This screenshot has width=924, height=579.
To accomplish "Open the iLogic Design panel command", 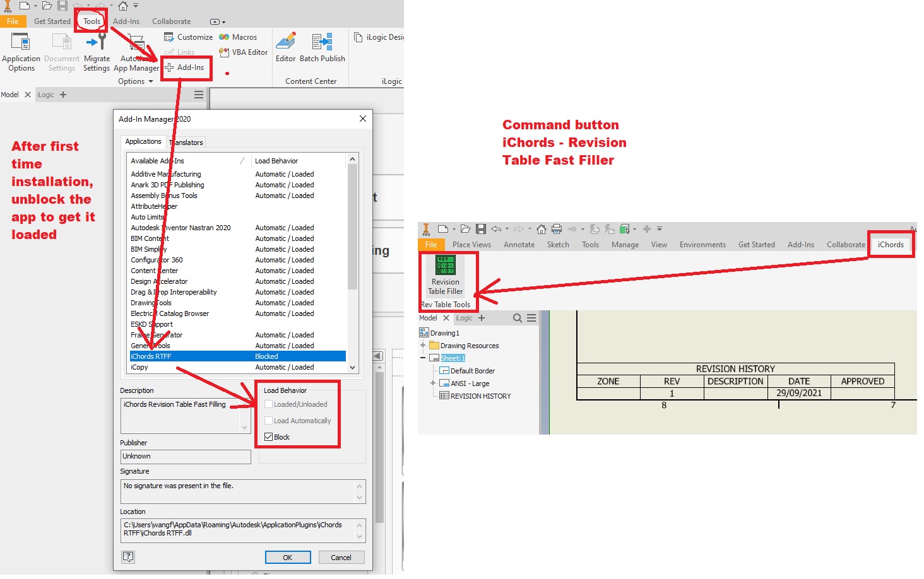I will 379,37.
